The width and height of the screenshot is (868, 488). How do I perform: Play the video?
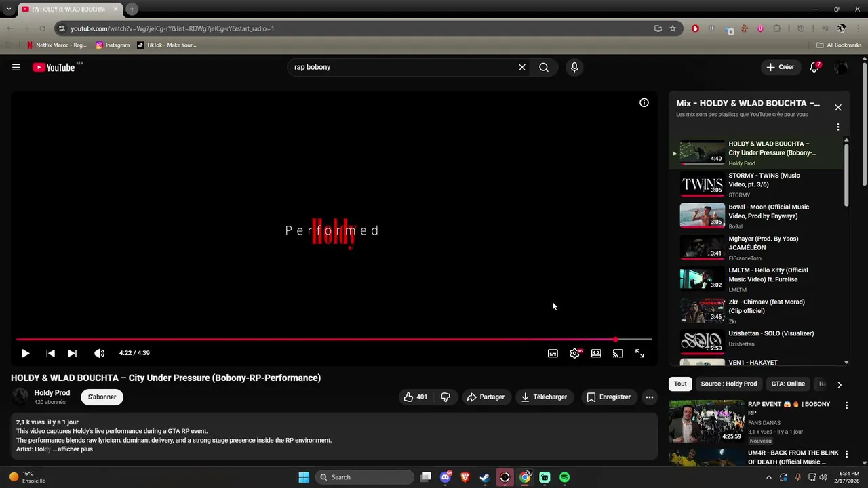(x=25, y=353)
